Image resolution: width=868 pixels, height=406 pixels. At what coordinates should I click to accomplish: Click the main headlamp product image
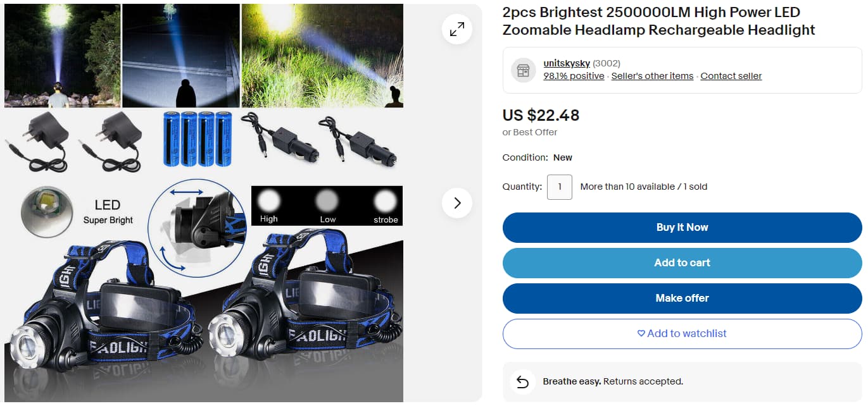pyautogui.click(x=204, y=203)
